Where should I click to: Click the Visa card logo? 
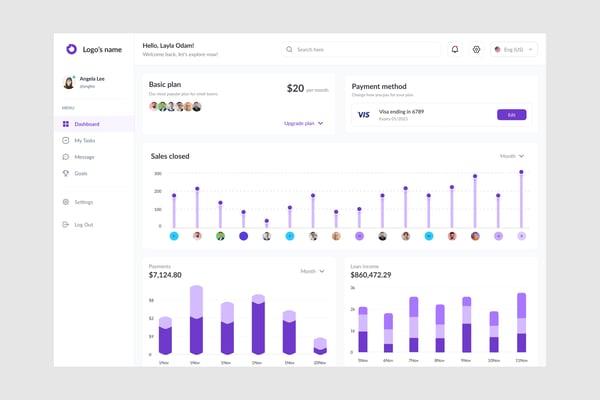[364, 115]
